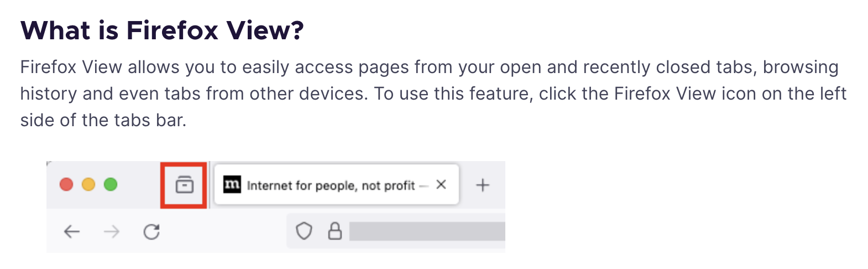The height and width of the screenshot is (269, 868).
Task: Go back using the left arrow
Action: (72, 231)
